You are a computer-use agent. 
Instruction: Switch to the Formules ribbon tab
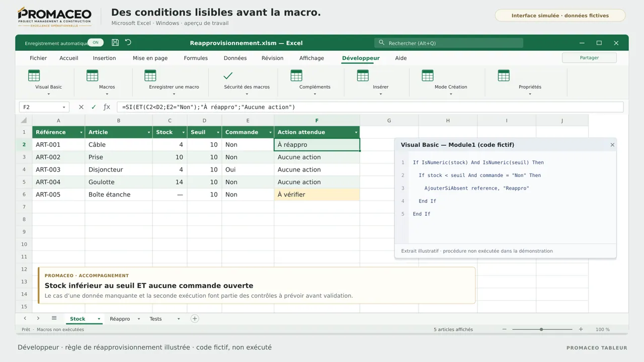(196, 58)
